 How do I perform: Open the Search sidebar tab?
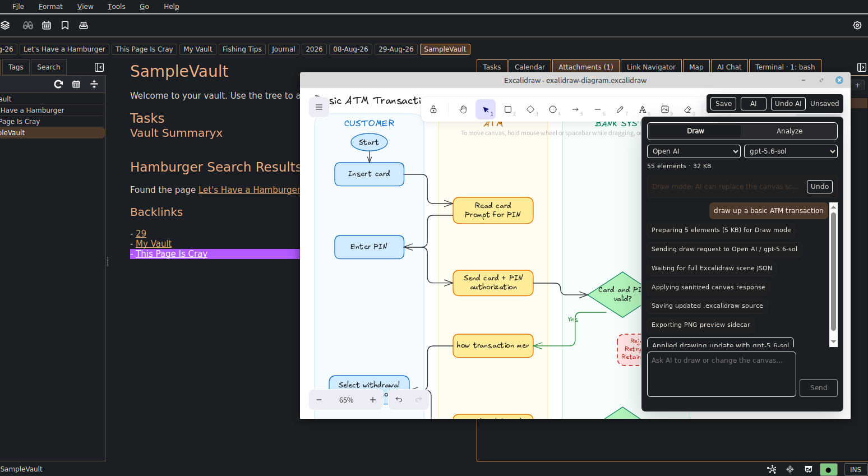(49, 67)
